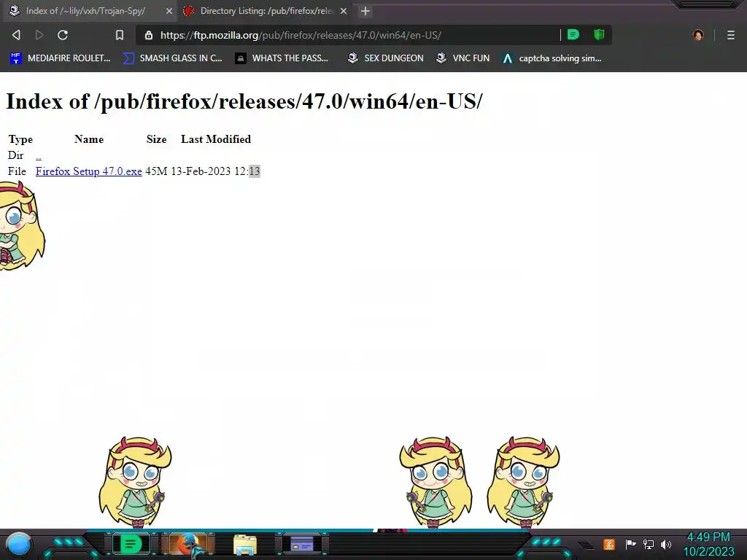Viewport: 747px width, 560px height.
Task: Close the Index of /~lily/vxh/Trojan-Spy/ tab
Action: coord(169,10)
